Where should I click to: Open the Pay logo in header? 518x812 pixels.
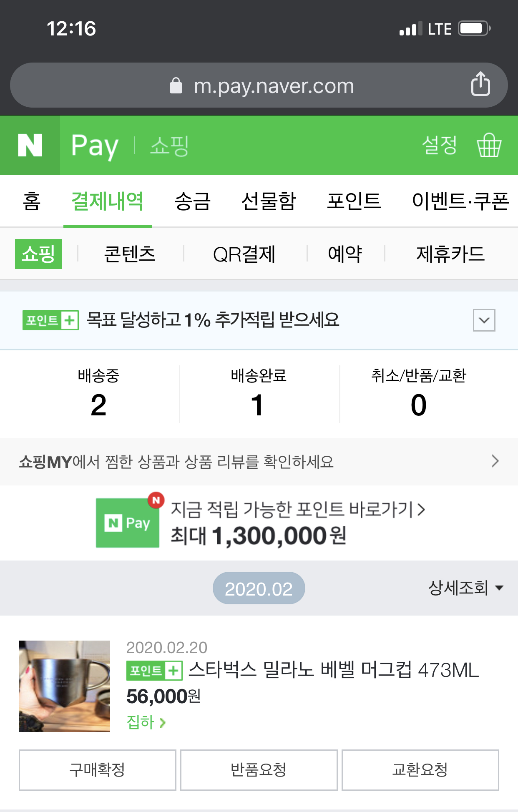(95, 146)
